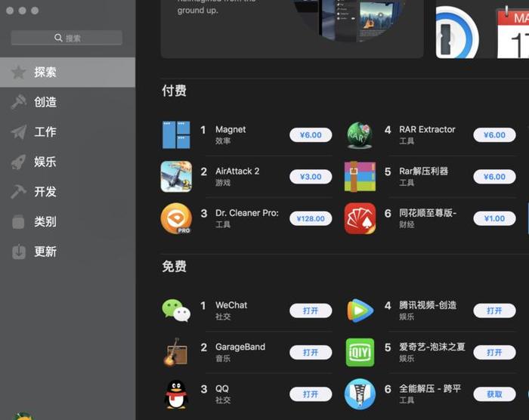Click the 付费 section heading
This screenshot has width=529, height=420.
(174, 91)
